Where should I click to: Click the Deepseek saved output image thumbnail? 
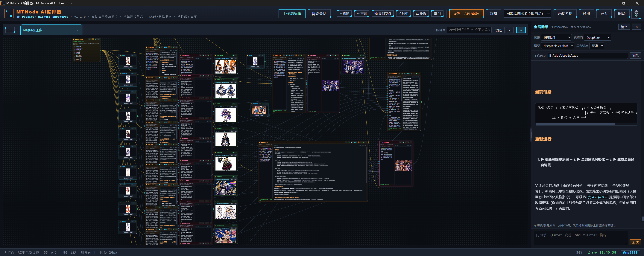(226, 91)
